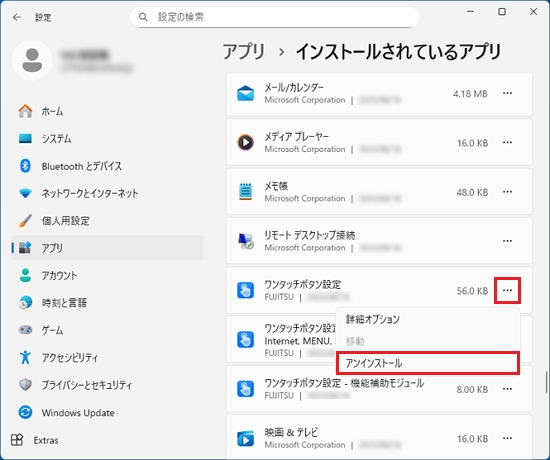
Task: Open the ネットワークとインターネット label
Action: [x=90, y=193]
